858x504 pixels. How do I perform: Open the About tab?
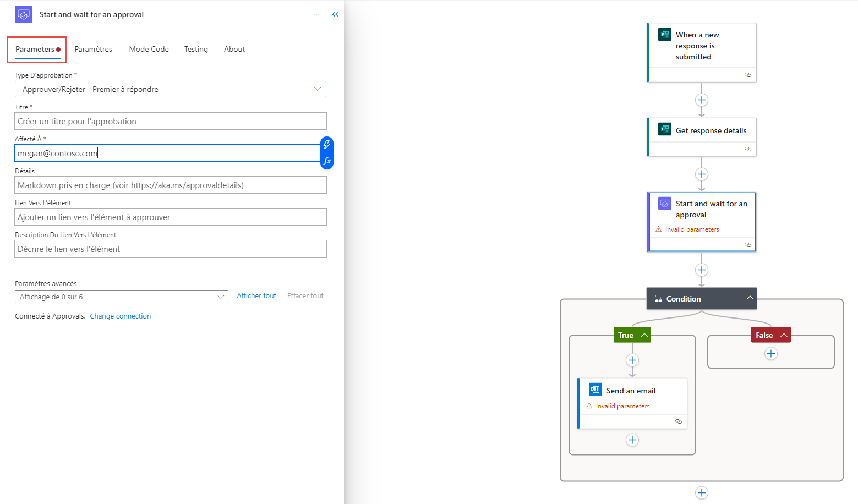pos(234,50)
